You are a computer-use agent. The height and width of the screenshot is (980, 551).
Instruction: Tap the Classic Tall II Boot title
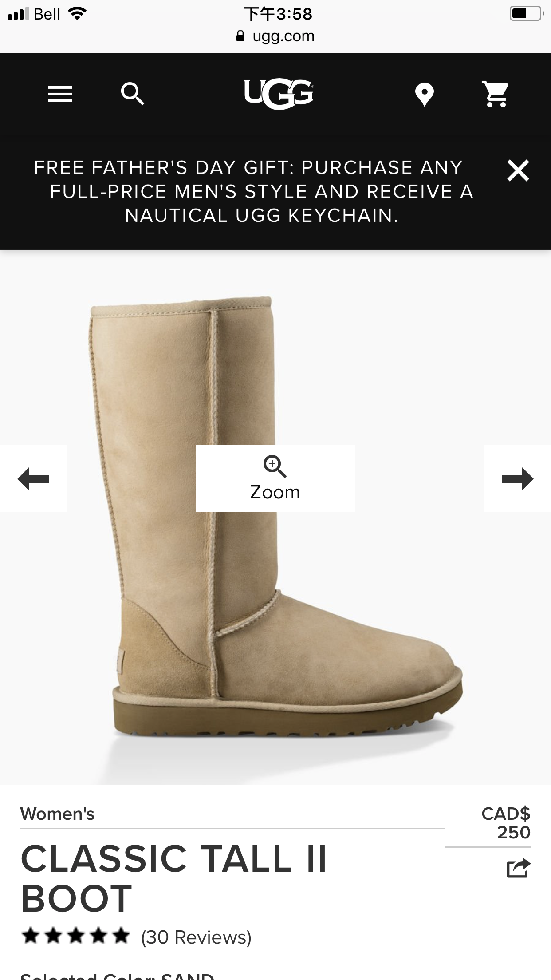[174, 878]
